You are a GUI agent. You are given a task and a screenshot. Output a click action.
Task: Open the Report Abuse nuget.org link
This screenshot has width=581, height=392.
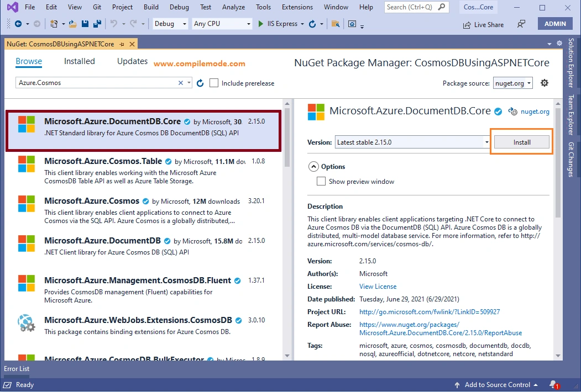click(x=441, y=329)
